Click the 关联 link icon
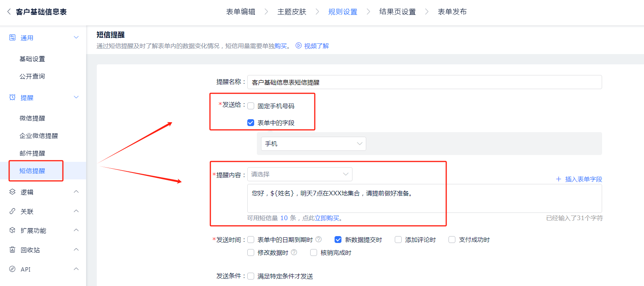The width and height of the screenshot is (644, 286). 12,211
